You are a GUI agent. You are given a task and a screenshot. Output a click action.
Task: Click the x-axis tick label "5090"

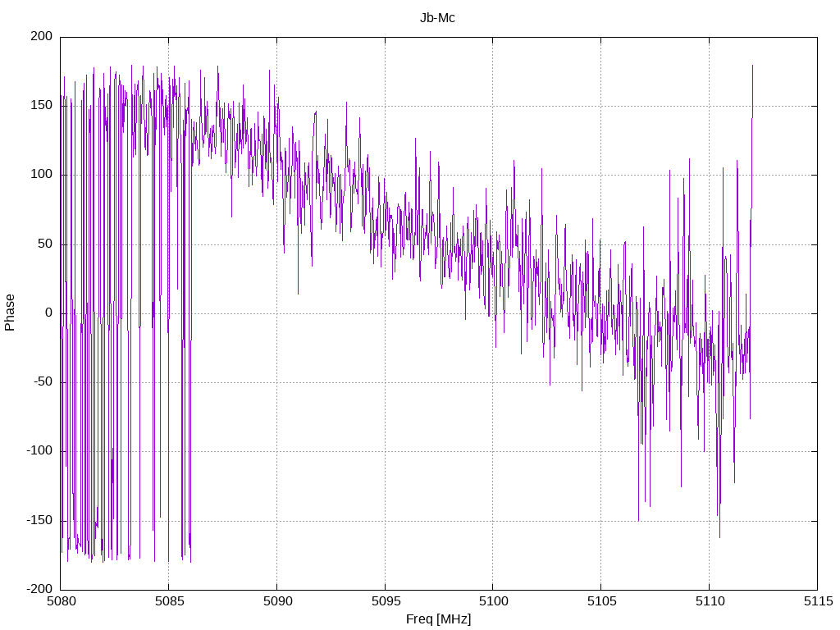277,601
